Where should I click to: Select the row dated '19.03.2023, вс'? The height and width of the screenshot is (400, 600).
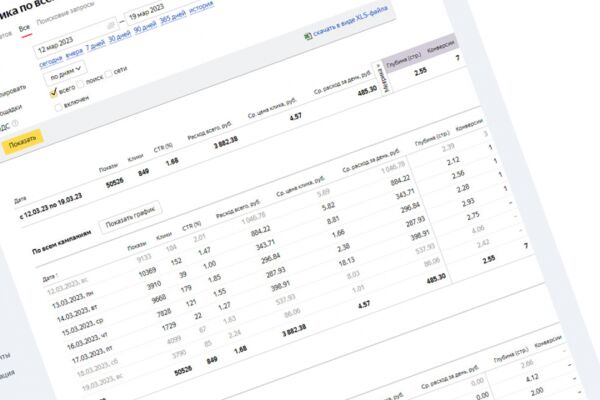[102, 382]
